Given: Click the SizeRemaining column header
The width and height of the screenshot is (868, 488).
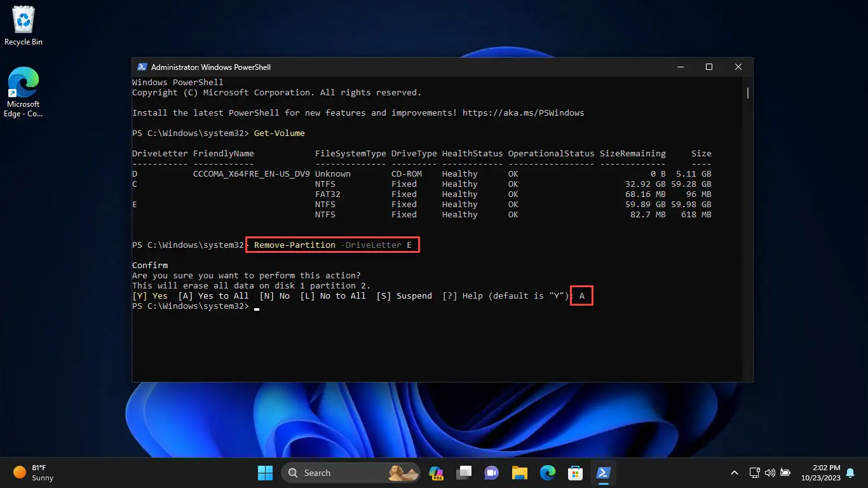Looking at the screenshot, I should (x=633, y=154).
